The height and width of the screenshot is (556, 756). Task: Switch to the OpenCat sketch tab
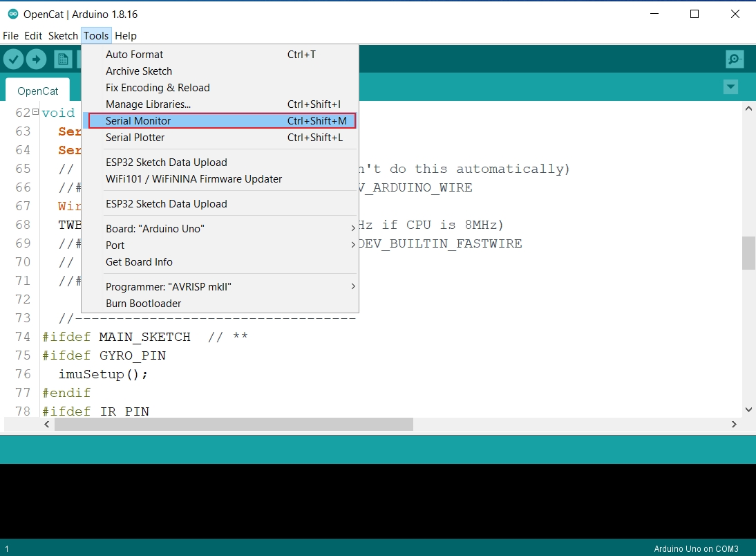click(38, 91)
